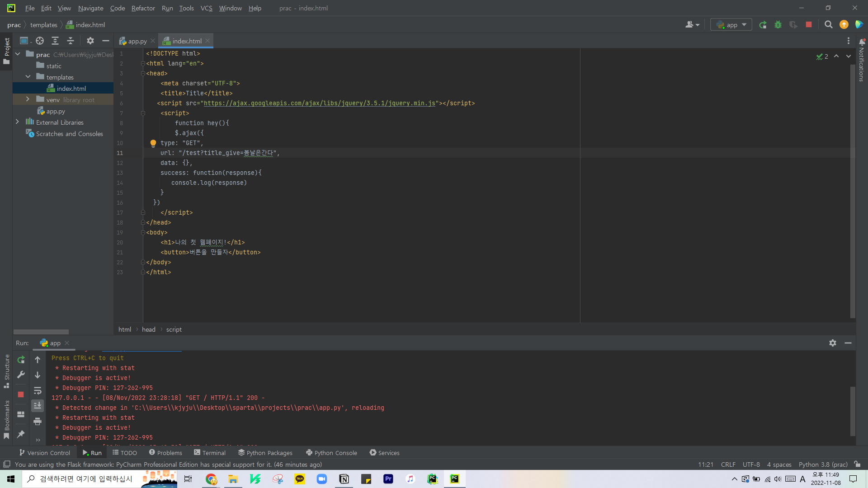Screen dimensions: 868x488
Task: Open File Explorer from the taskbar
Action: [233, 479]
